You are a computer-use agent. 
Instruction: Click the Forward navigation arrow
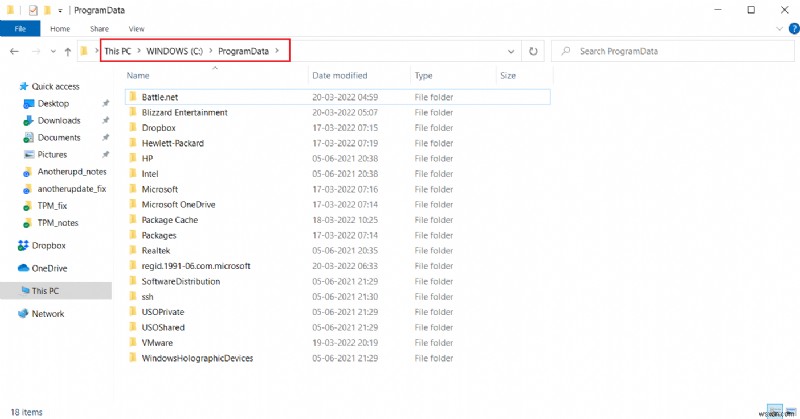(x=36, y=51)
